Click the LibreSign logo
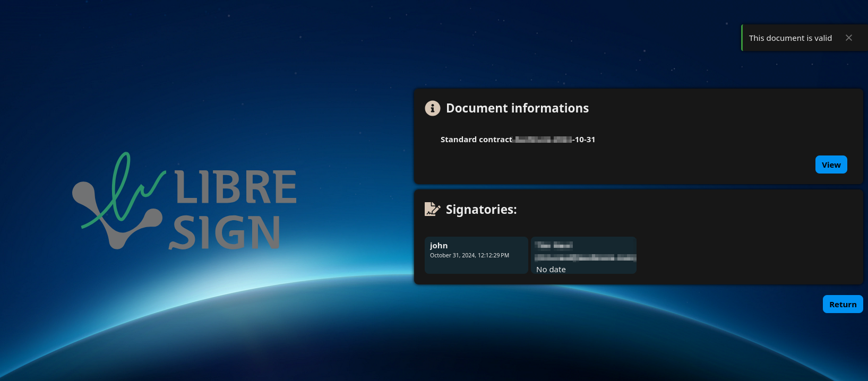Image resolution: width=868 pixels, height=381 pixels. 184,201
